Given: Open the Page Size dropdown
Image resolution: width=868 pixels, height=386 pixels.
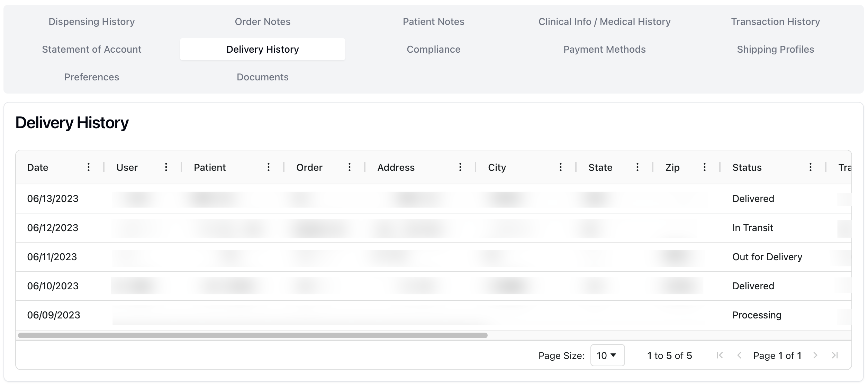Looking at the screenshot, I should (x=607, y=356).
